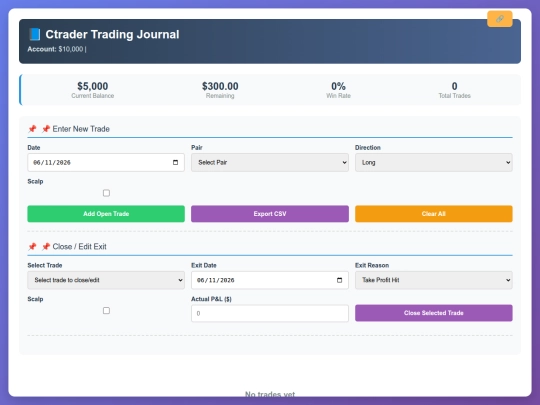The width and height of the screenshot is (540, 405).
Task: Click the Actual P&L ($) input
Action: tap(270, 313)
